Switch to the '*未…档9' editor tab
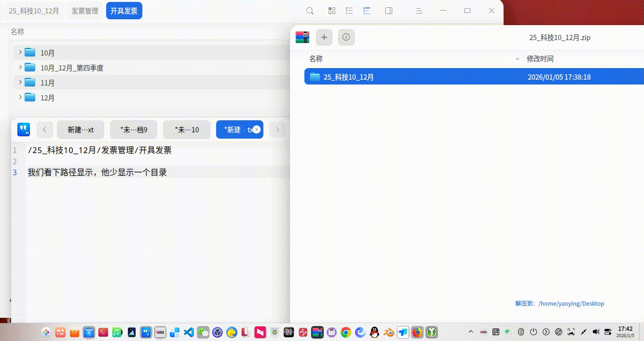The width and height of the screenshot is (644, 341). tap(134, 129)
